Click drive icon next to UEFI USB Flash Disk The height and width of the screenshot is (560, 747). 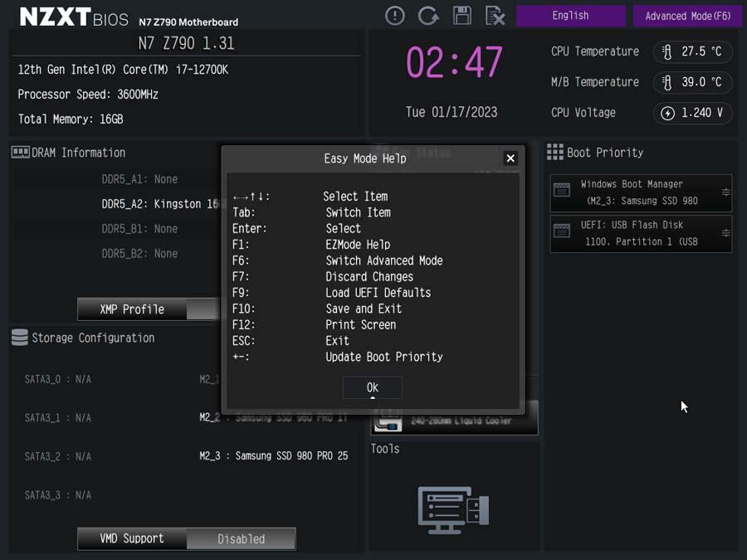click(x=562, y=231)
